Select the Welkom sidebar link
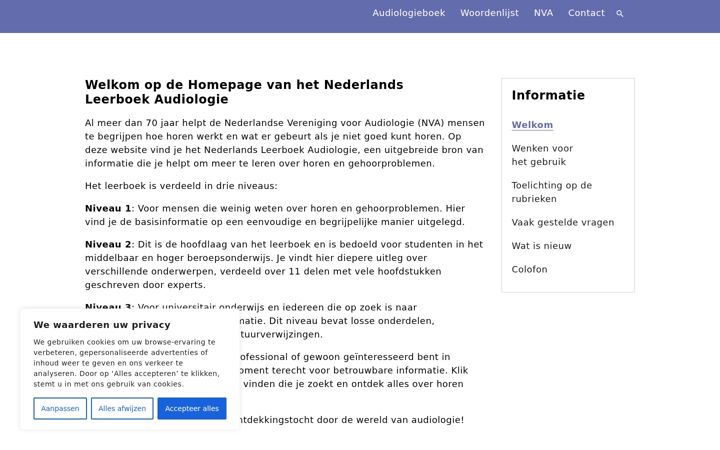The image size is (720, 450). [532, 125]
